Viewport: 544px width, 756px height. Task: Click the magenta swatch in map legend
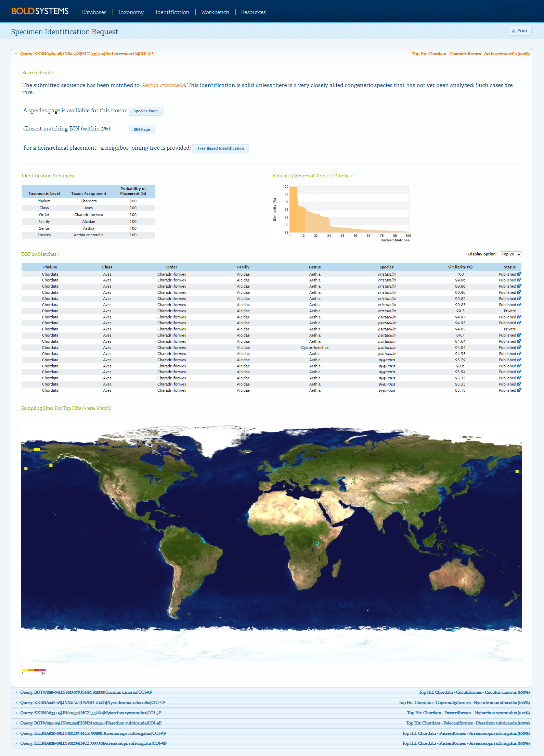click(x=43, y=670)
